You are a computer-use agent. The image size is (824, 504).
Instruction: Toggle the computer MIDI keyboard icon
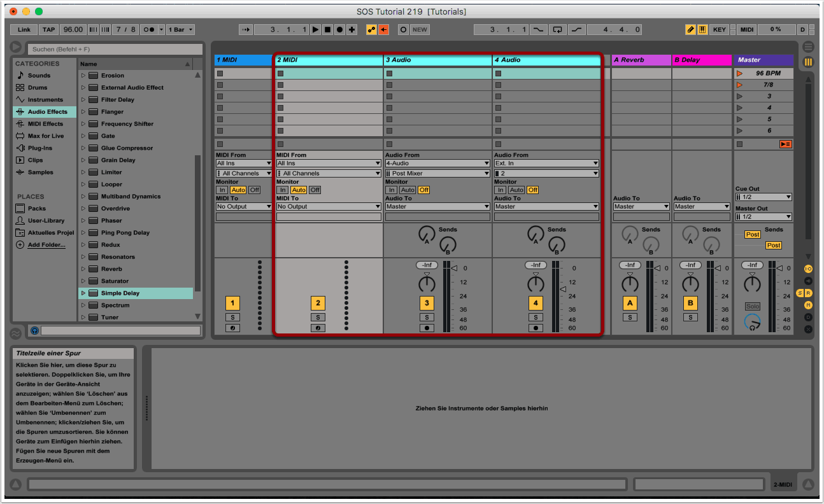[x=702, y=30]
